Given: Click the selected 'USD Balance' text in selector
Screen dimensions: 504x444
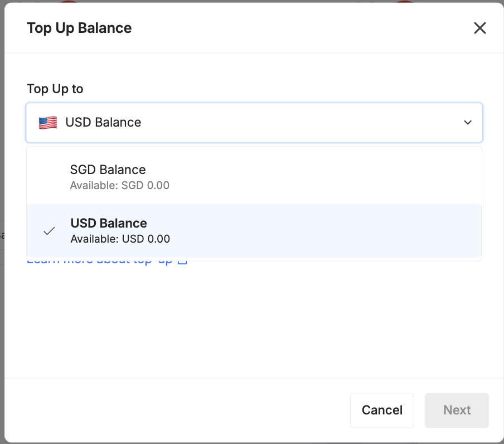Looking at the screenshot, I should pyautogui.click(x=103, y=123).
